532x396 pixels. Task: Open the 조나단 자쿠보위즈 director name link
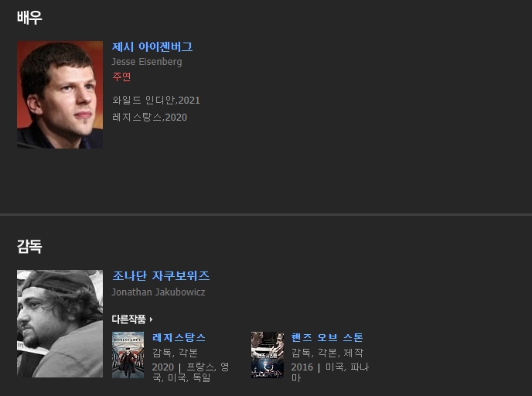[x=161, y=275]
